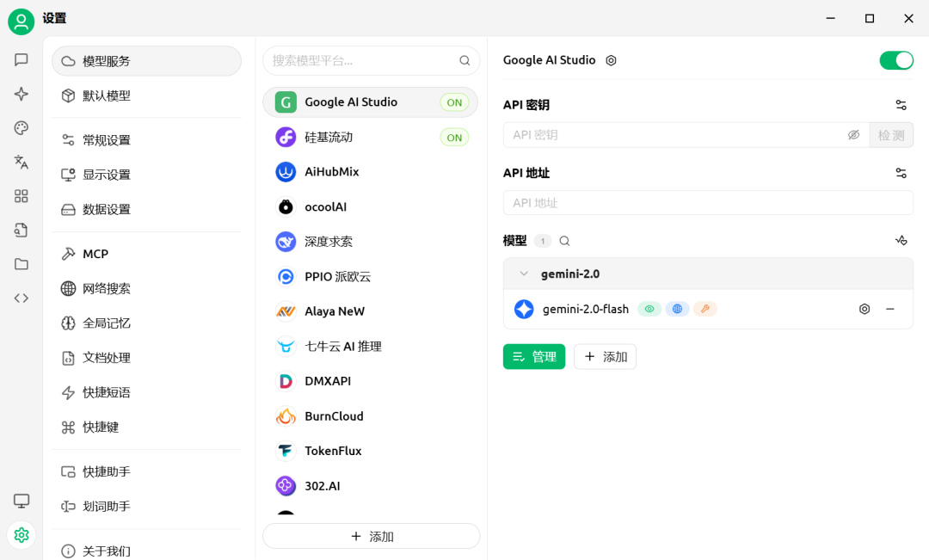
Task: Focus the API 密钥 input field
Action: click(x=686, y=135)
